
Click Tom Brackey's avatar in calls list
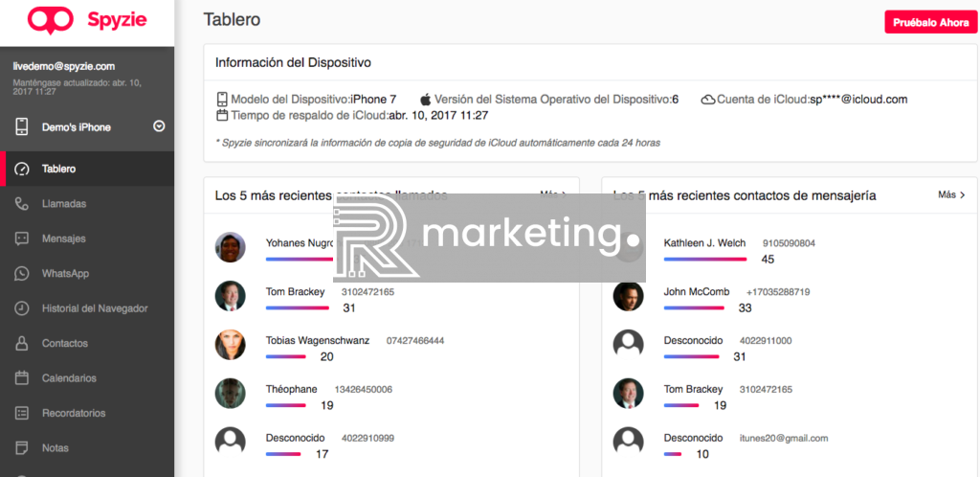click(230, 296)
